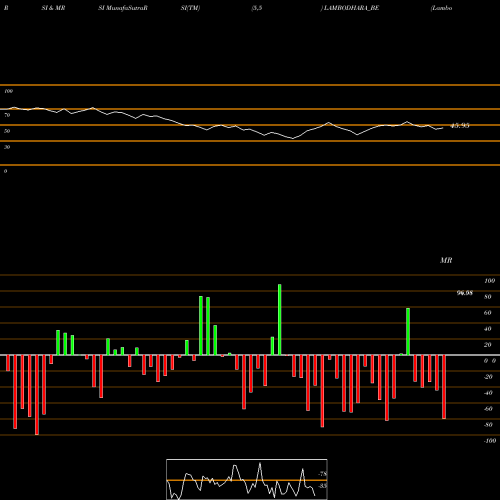Click the '70' RSI axis label

(7, 115)
